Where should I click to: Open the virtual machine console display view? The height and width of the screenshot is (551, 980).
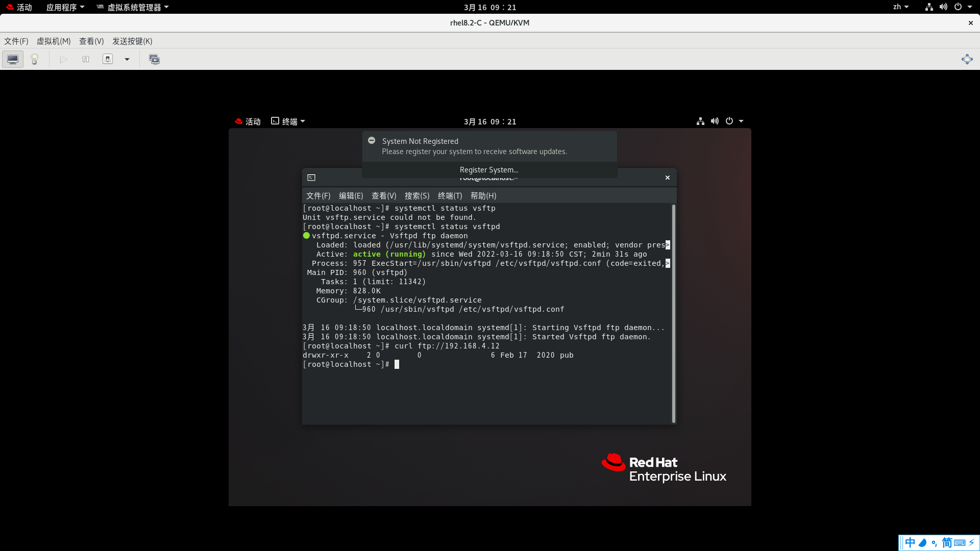[12, 59]
